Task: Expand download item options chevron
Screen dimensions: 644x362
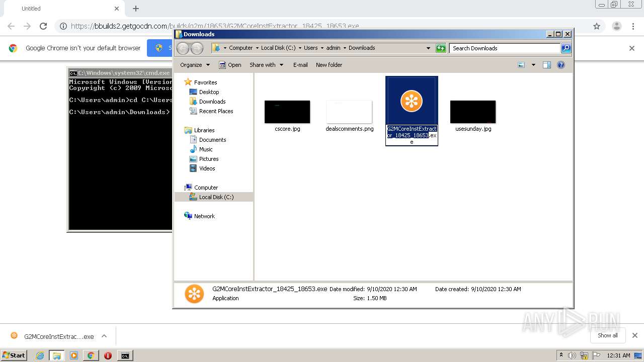Action: (x=104, y=336)
